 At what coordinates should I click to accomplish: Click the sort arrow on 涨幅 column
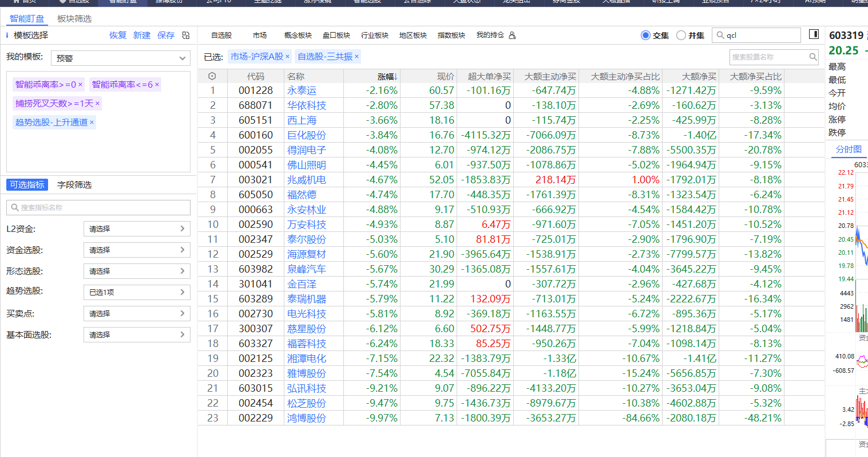coord(396,77)
